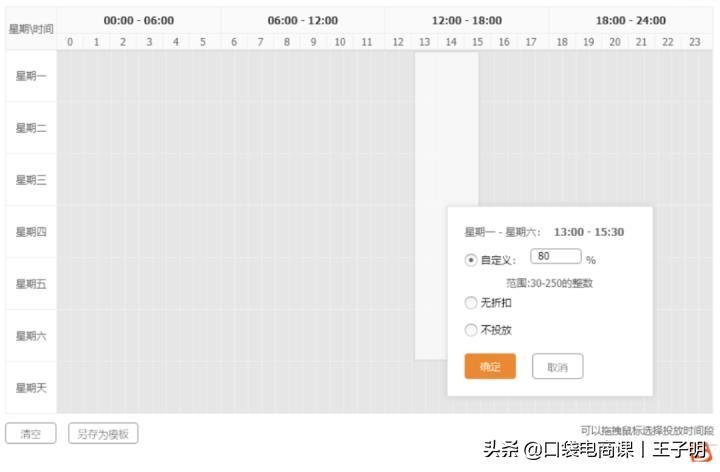Click the 星期一 row label
720x472 pixels.
31,76
